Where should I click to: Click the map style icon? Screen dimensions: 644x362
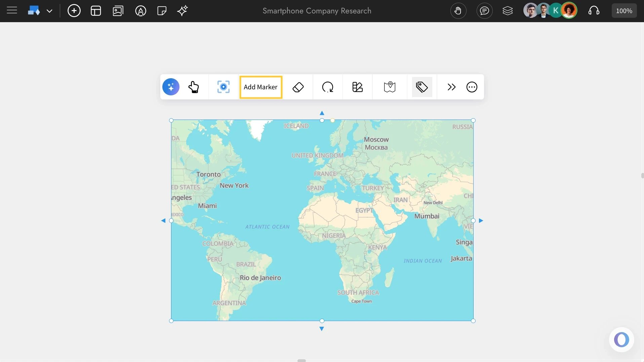click(389, 87)
